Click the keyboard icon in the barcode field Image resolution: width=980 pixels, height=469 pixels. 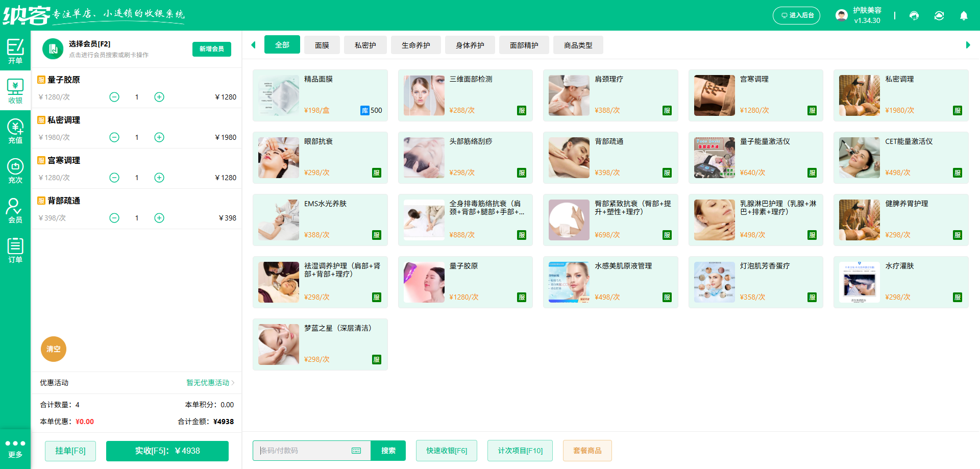click(x=356, y=451)
